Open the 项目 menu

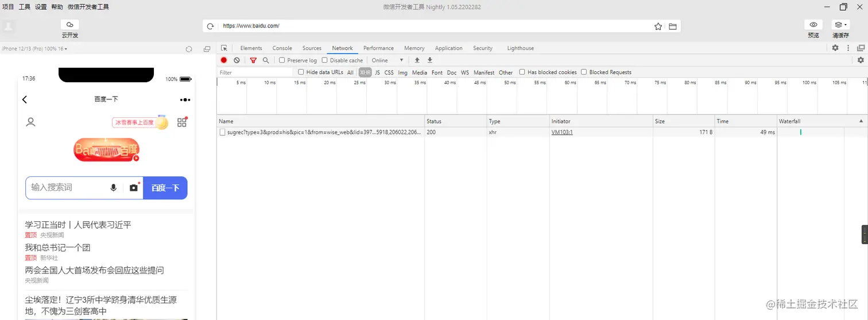[9, 7]
